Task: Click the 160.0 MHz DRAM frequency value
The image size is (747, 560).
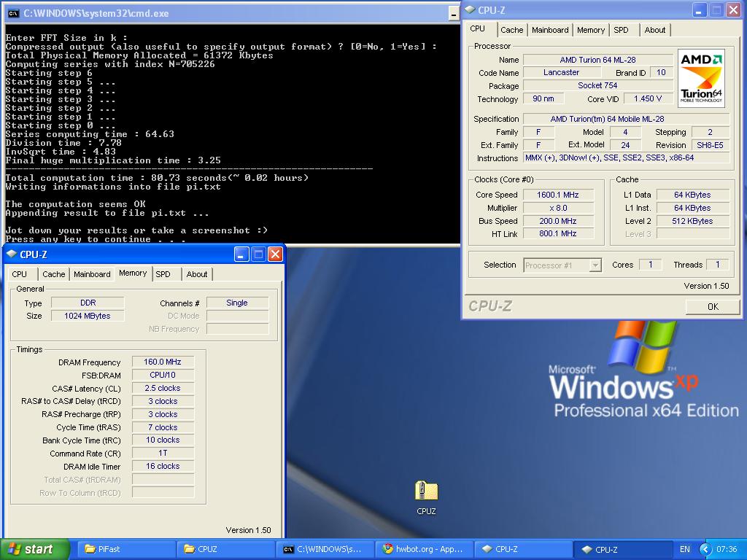Action: coord(163,362)
